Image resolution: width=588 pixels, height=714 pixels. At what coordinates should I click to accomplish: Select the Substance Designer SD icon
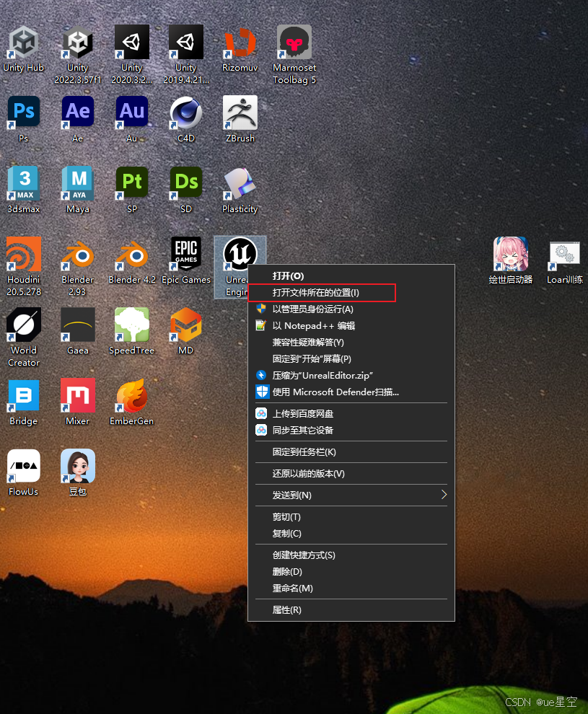point(186,190)
